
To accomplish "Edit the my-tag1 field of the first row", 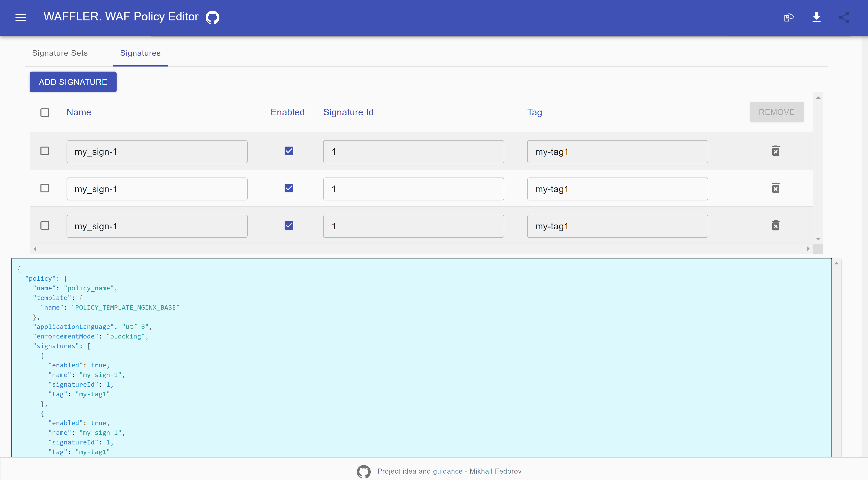I will coord(617,151).
